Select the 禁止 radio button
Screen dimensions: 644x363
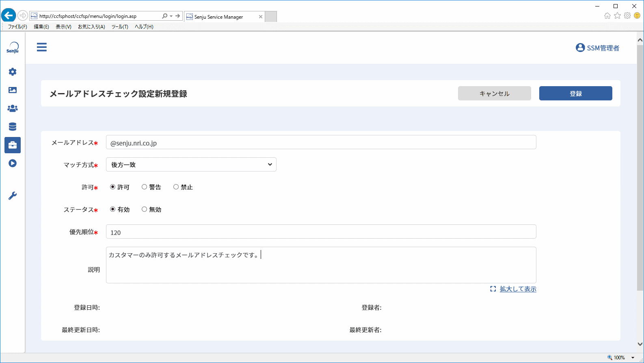click(176, 187)
